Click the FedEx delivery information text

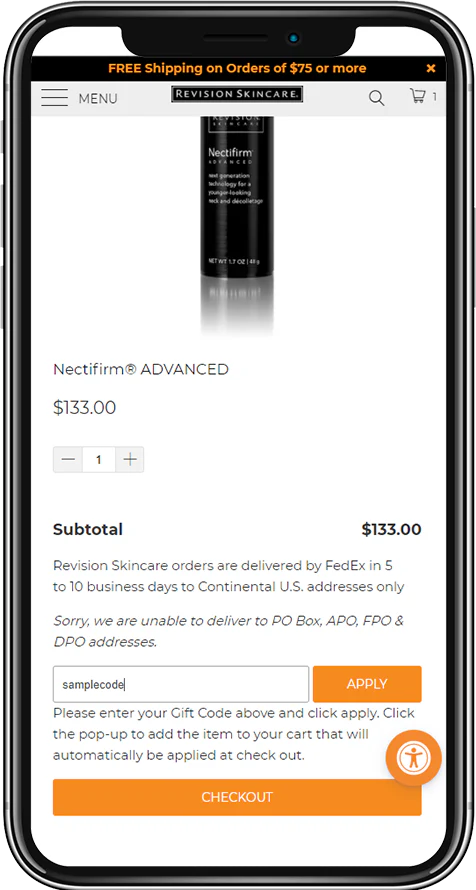pyautogui.click(x=229, y=576)
